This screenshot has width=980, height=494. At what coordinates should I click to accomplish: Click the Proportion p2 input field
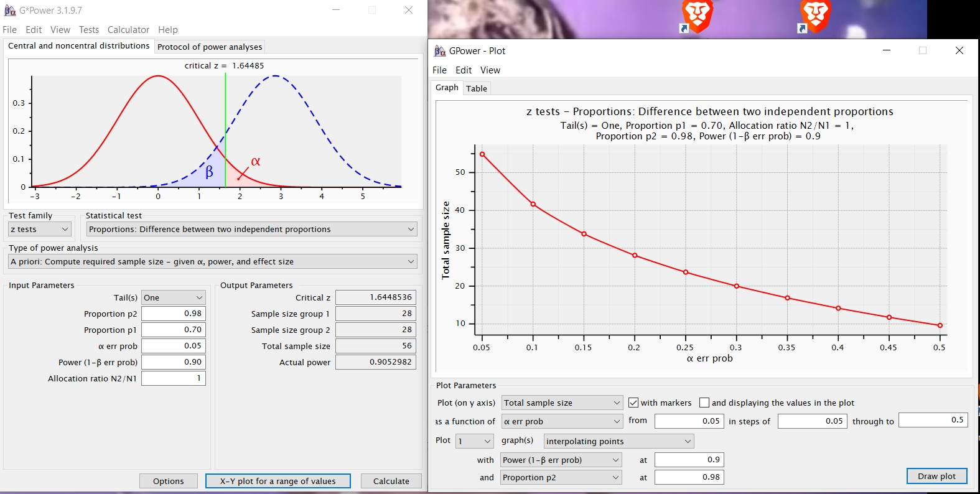tap(174, 314)
